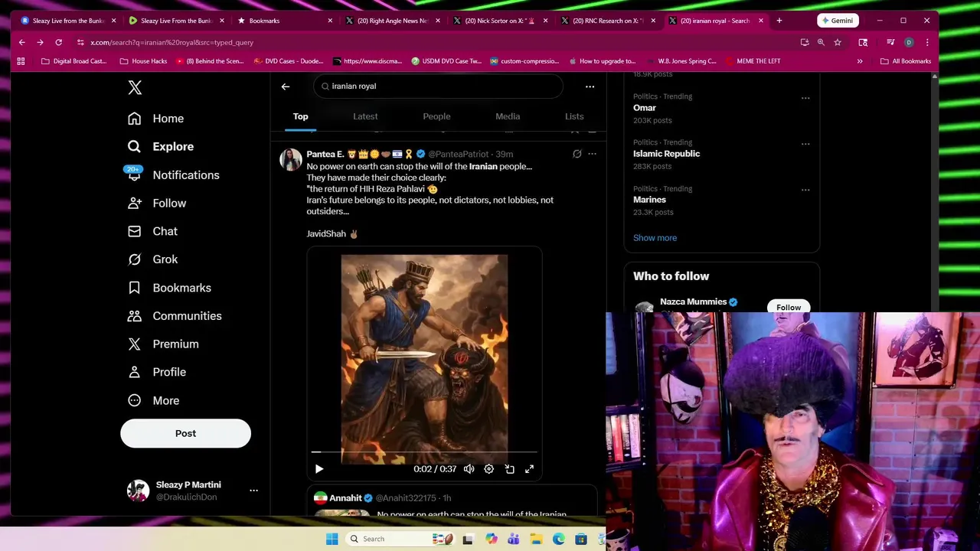
Task: Open the Marines trending topic
Action: pyautogui.click(x=649, y=200)
